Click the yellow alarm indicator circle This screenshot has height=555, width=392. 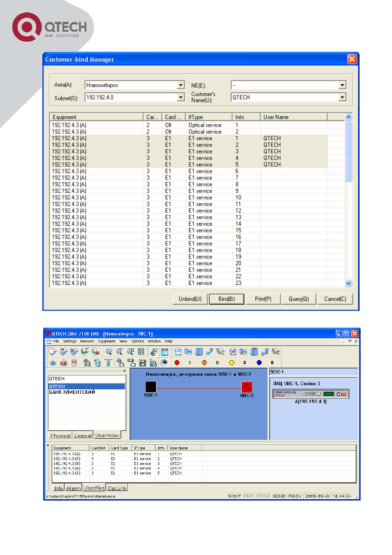click(231, 363)
